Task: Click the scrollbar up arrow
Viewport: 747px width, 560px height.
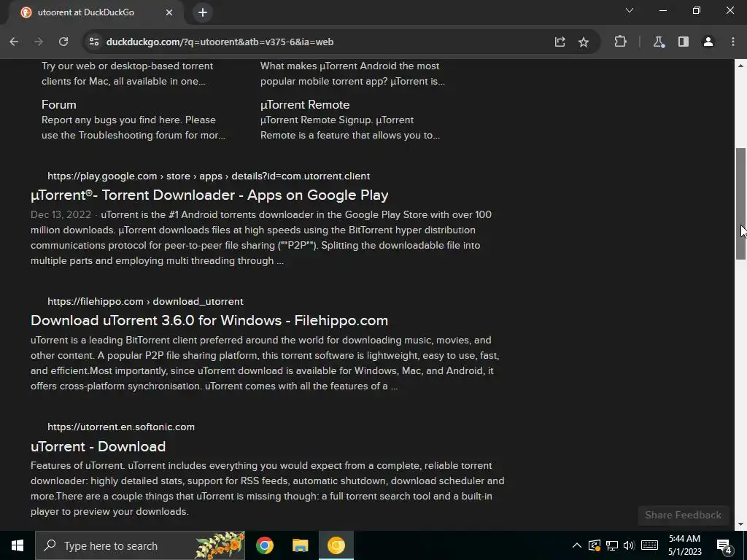Action: click(740, 65)
